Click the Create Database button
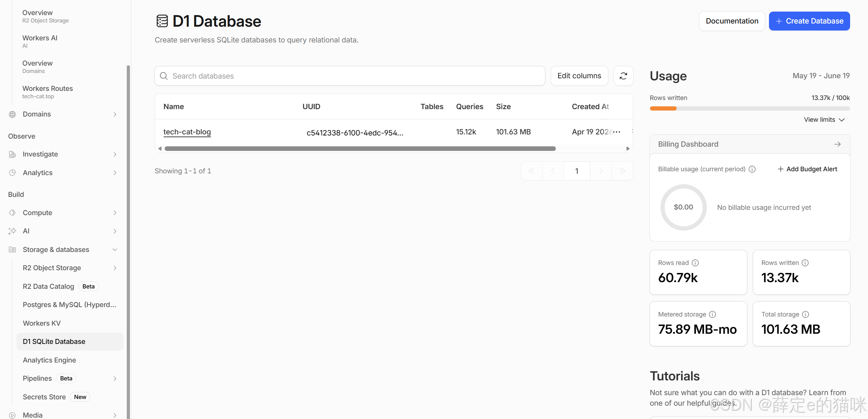Screen dimensions: 868x419 (x=809, y=21)
